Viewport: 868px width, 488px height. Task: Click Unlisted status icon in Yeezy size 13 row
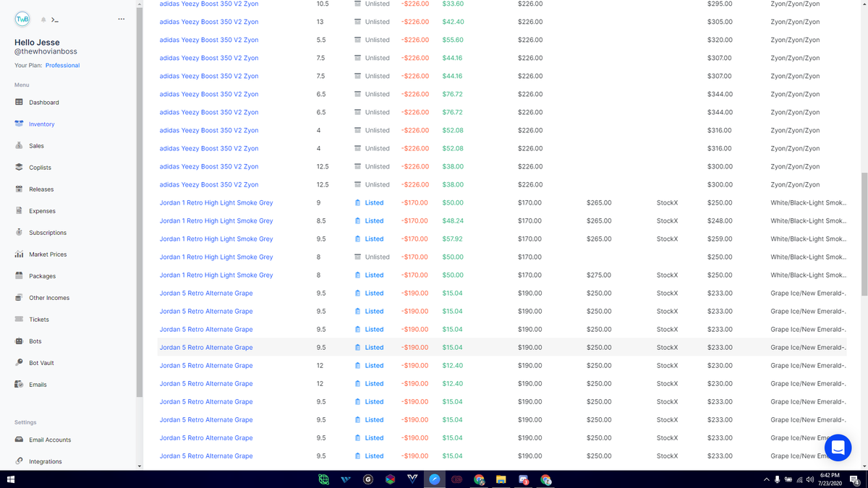pos(358,22)
